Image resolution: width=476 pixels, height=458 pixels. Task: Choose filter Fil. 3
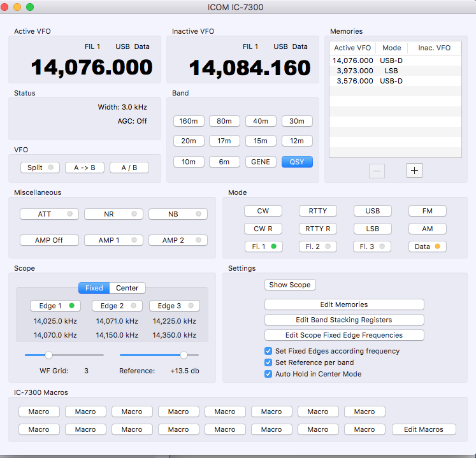pyautogui.click(x=372, y=247)
